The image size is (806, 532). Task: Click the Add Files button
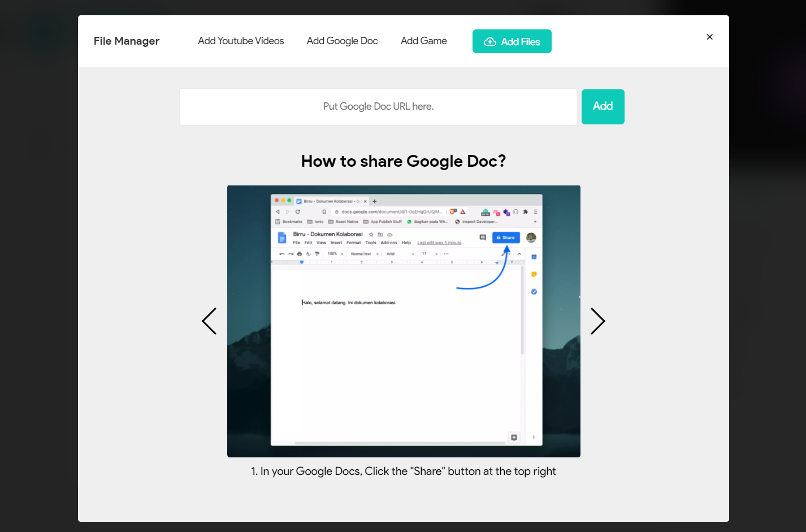(x=512, y=41)
